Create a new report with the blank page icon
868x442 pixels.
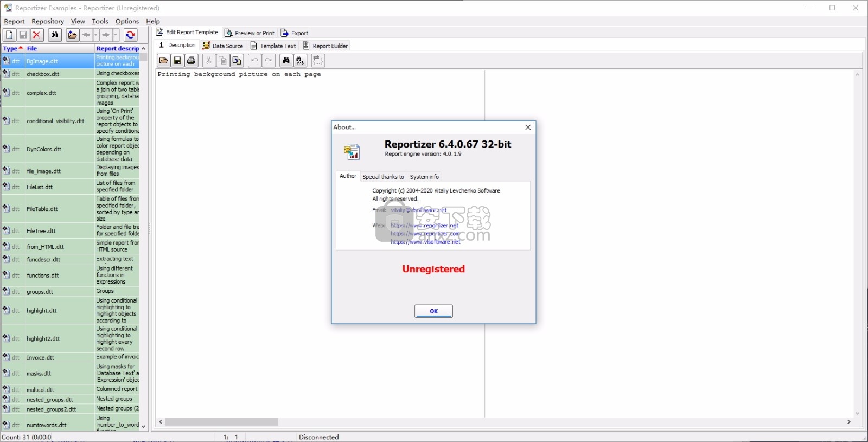coord(9,35)
